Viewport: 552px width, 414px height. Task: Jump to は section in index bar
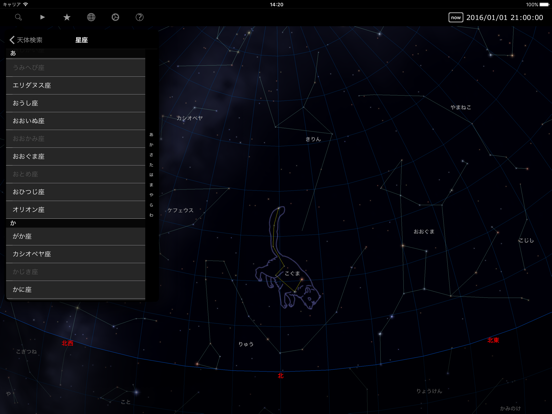tap(151, 175)
